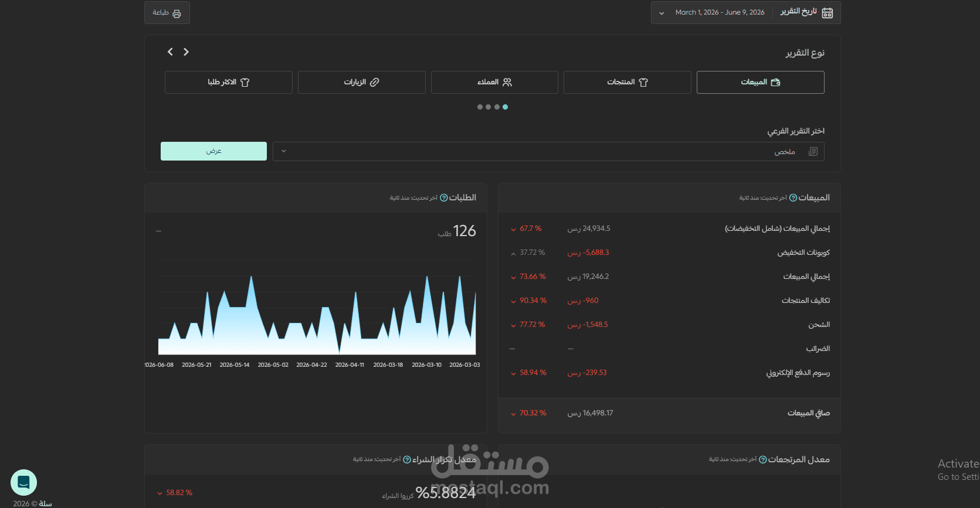Click the 2026-03-03 chart axis label
This screenshot has height=508, width=980.
(x=464, y=365)
